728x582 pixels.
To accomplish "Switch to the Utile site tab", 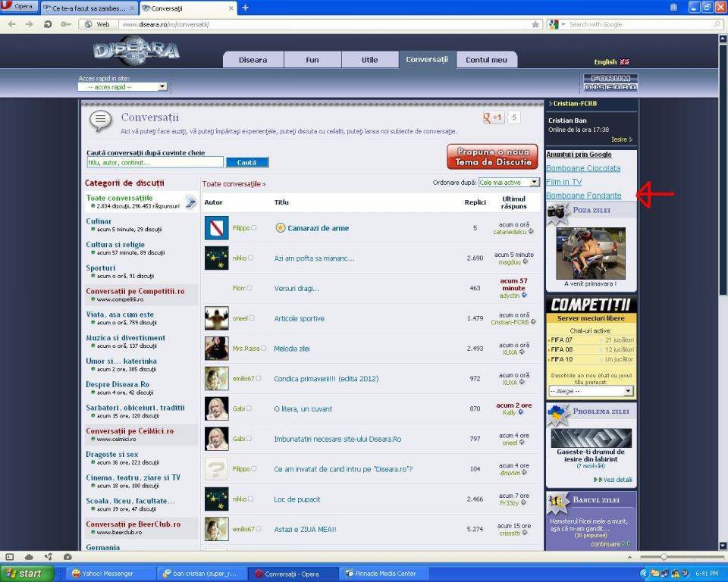I will pyautogui.click(x=369, y=60).
